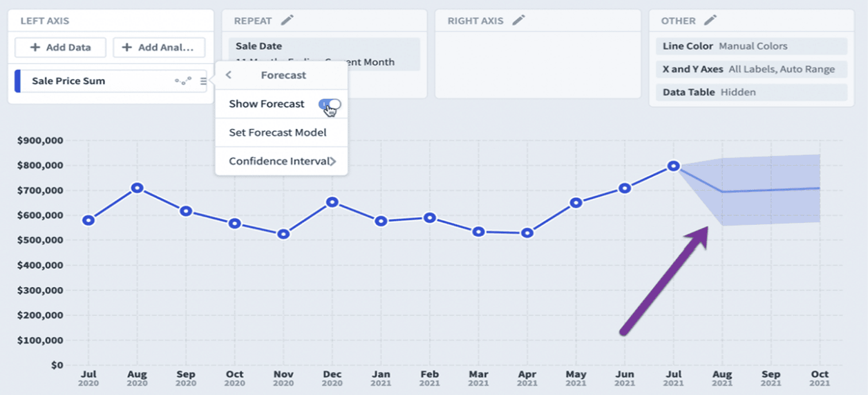The height and width of the screenshot is (395, 868).
Task: Click the Jul 2021 data point on chart
Action: pos(673,166)
